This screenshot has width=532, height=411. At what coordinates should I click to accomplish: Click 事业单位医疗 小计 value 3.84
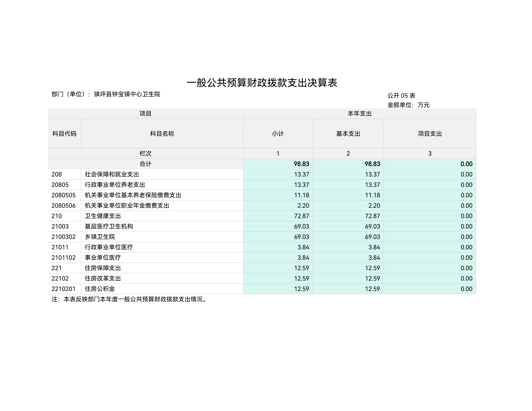click(x=303, y=258)
